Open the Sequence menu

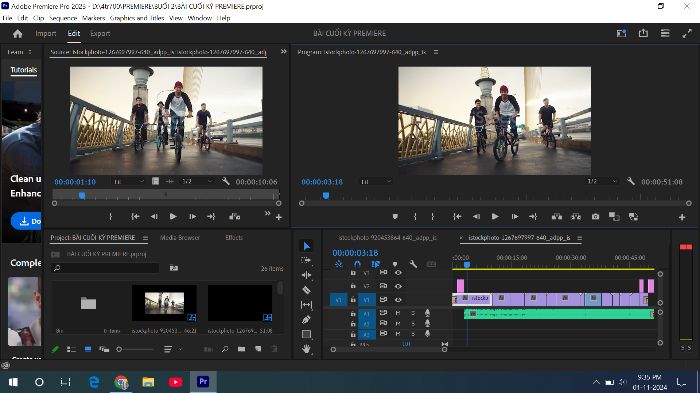[x=63, y=18]
